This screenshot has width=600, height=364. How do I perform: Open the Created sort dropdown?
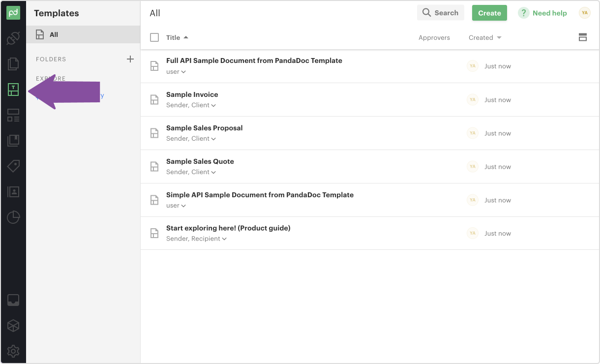pyautogui.click(x=485, y=37)
